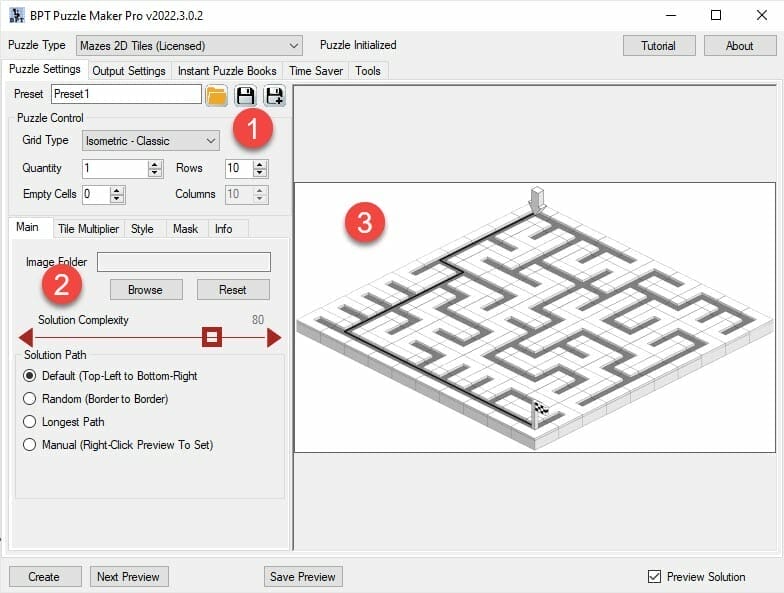Click the Solution Complexity slider handle
Image resolution: width=784 pixels, height=593 pixels.
(x=212, y=338)
